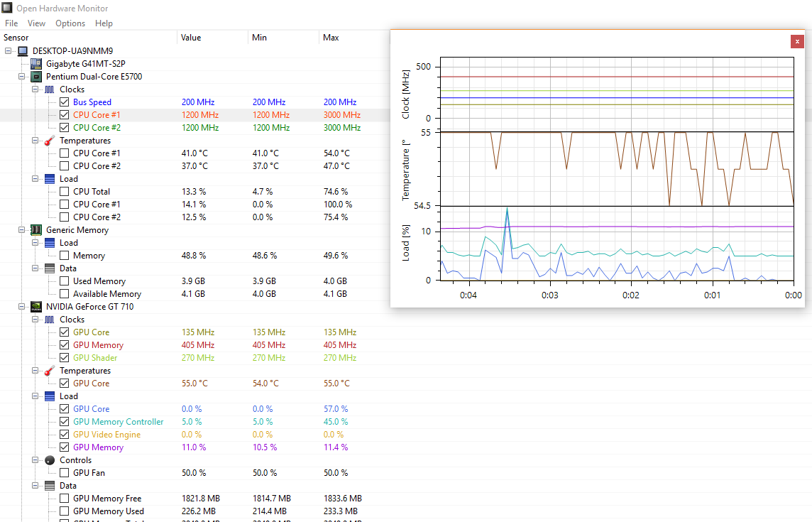Click the Generic Memory Load bars icon
This screenshot has width=812, height=522.
pos(49,243)
